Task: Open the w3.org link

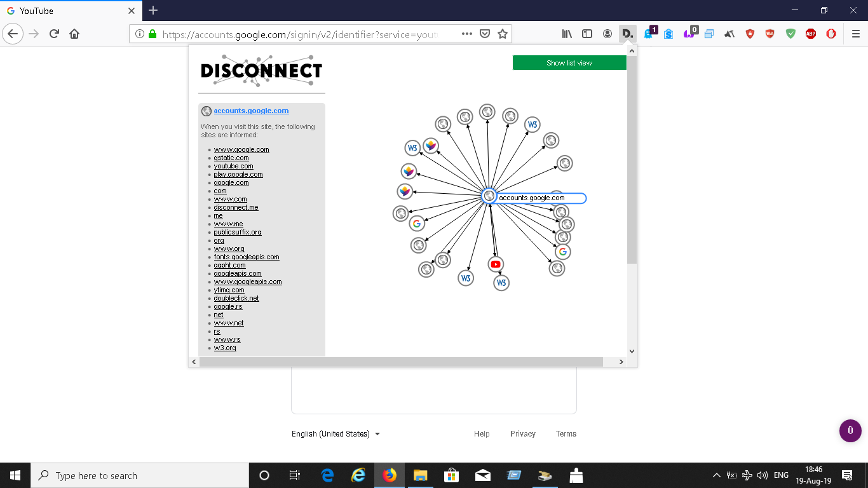Action: coord(225,348)
